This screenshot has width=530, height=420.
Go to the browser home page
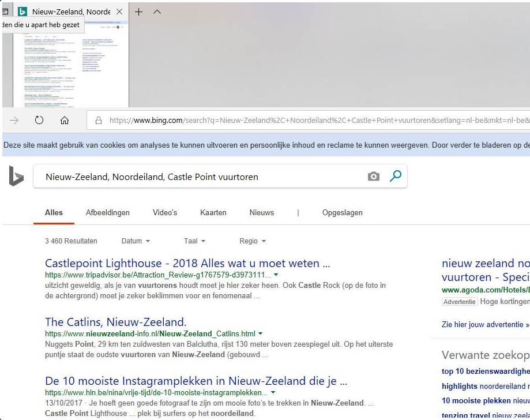65,121
